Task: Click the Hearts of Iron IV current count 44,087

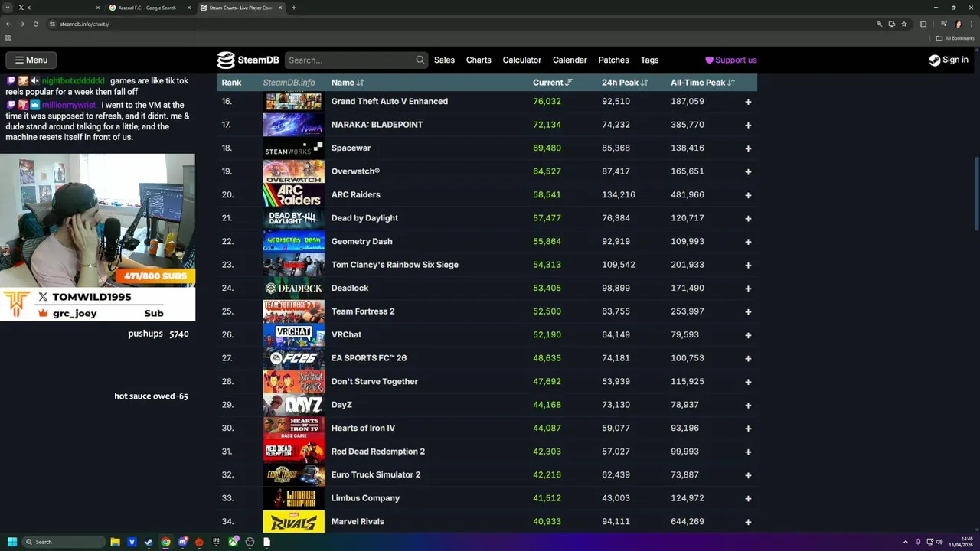Action: (547, 428)
